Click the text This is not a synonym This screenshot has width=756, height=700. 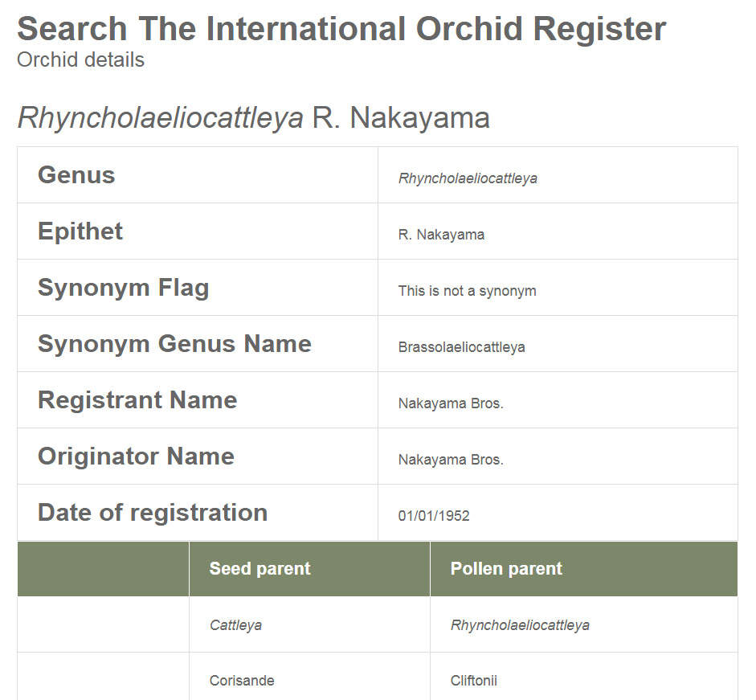click(467, 291)
